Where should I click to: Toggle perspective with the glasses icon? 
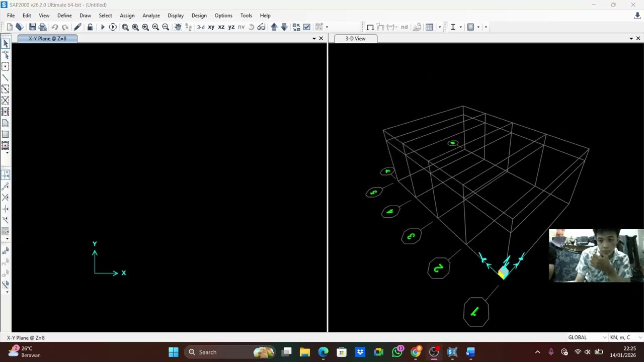pyautogui.click(x=261, y=27)
